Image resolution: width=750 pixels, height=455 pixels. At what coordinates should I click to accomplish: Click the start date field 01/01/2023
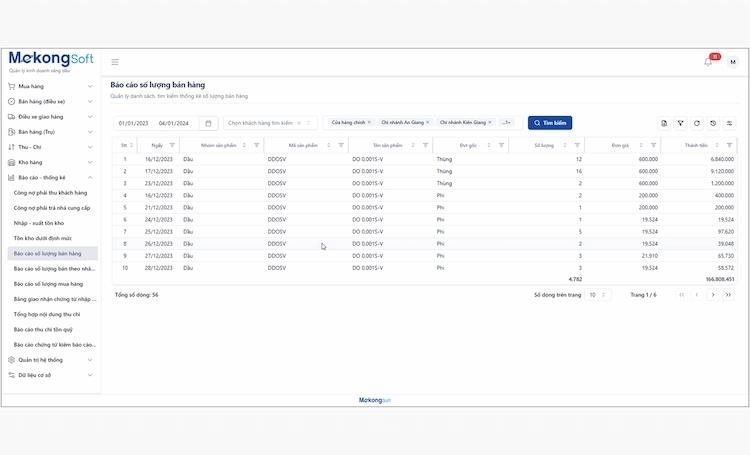tap(134, 123)
